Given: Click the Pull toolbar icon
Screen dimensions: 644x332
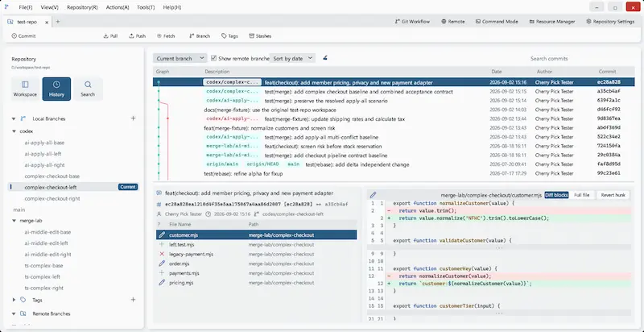Looking at the screenshot, I should (106, 36).
